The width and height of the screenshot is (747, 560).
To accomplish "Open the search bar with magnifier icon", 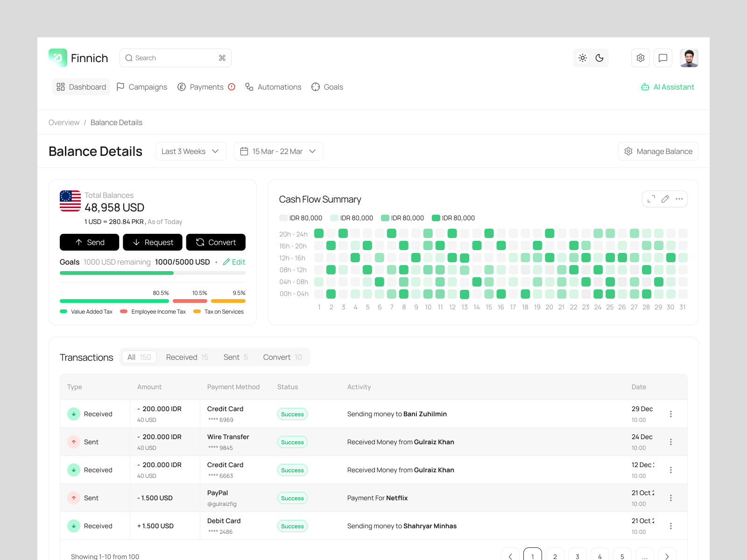I will 129,58.
